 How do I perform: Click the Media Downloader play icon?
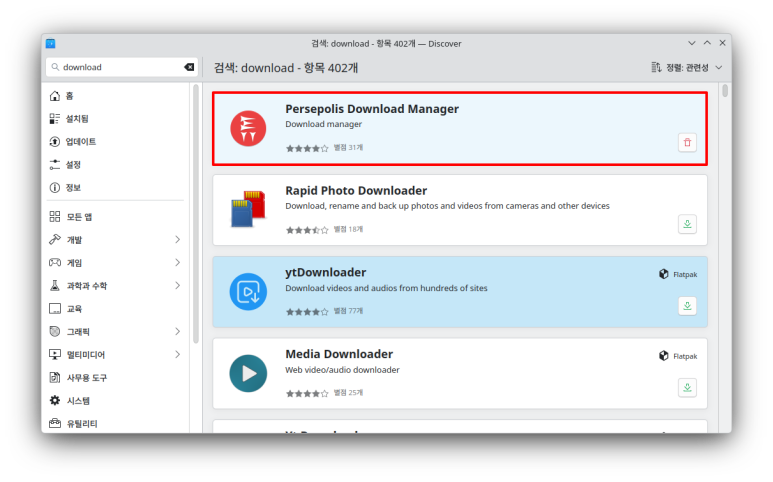248,374
